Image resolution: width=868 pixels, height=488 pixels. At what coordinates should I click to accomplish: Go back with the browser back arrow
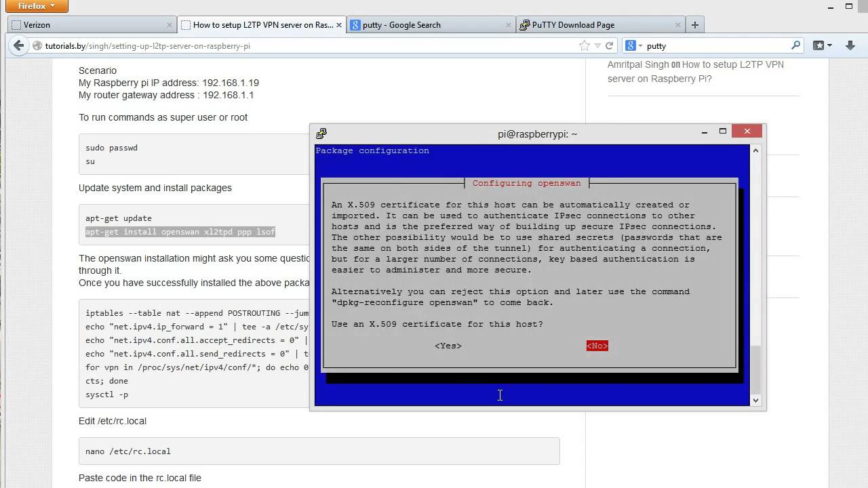pos(18,45)
